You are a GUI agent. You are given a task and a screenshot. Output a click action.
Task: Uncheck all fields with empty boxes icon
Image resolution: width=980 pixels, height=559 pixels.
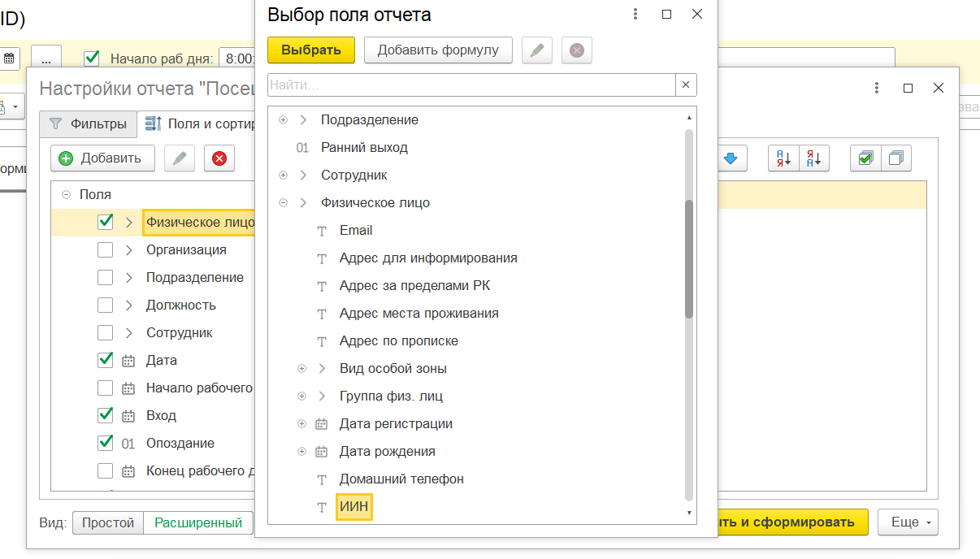pos(895,158)
